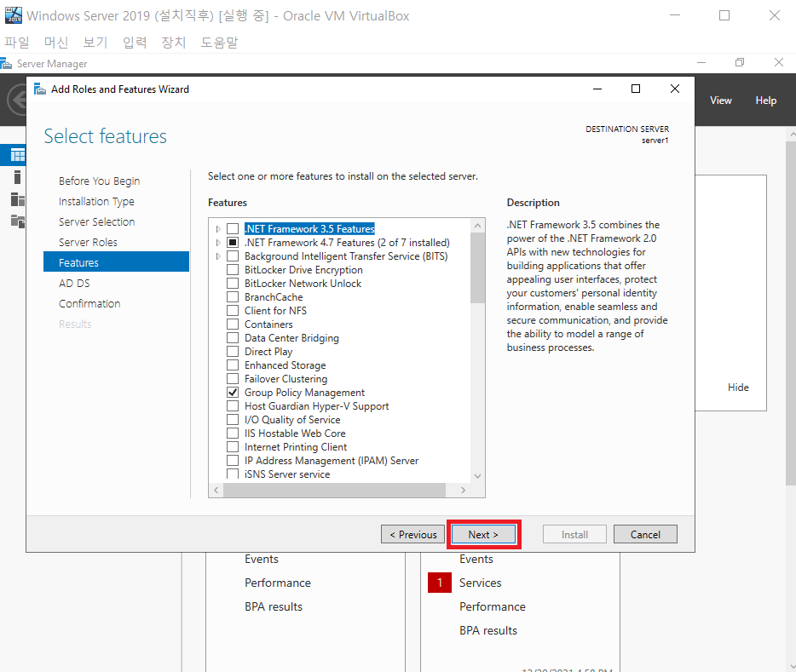This screenshot has width=796, height=672.
Task: Open the Dashboard icon in Server Manager sidebar
Action: point(17,155)
